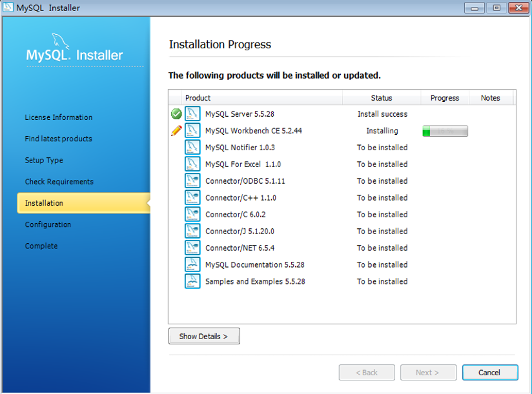Viewport: 532px width, 394px height.
Task: Click the MySQL For Excel 1.1.0 product icon
Action: coord(192,164)
